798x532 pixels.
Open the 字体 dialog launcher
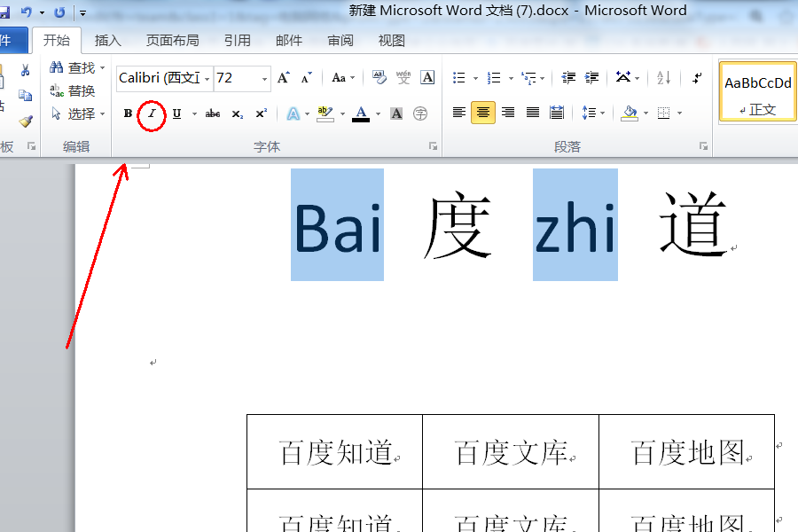click(433, 146)
